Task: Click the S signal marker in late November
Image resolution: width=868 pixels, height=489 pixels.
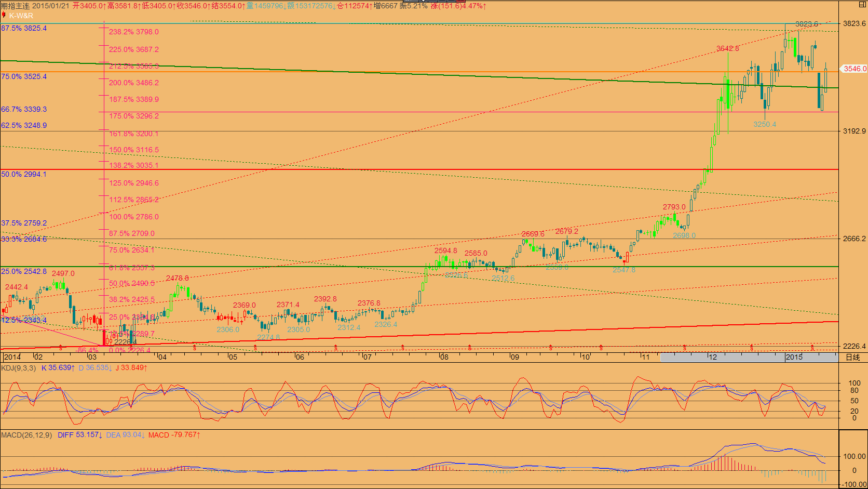Action: point(685,347)
